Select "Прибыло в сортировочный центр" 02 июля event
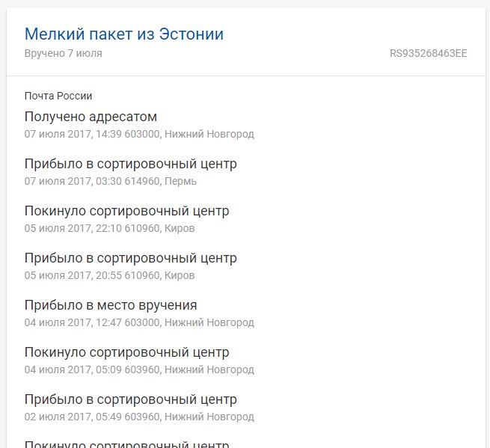Viewport: 490px width, 448px height. tap(131, 399)
